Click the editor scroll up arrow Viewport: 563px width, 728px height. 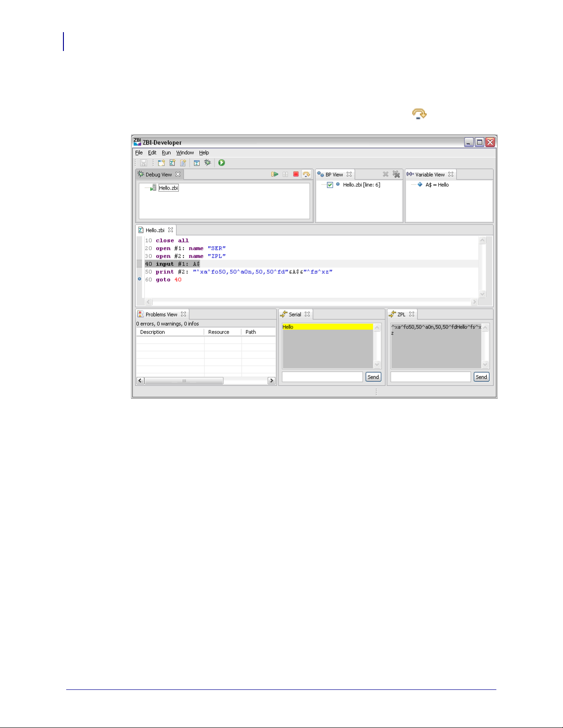pos(482,240)
